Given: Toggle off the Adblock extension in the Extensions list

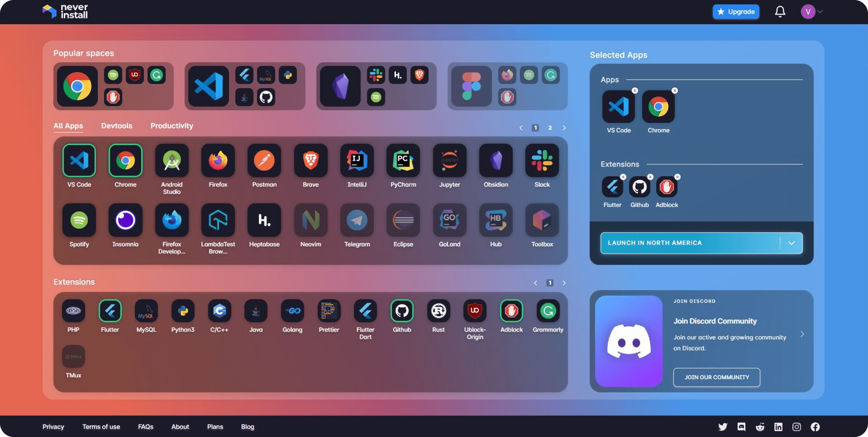Looking at the screenshot, I should pos(511,311).
